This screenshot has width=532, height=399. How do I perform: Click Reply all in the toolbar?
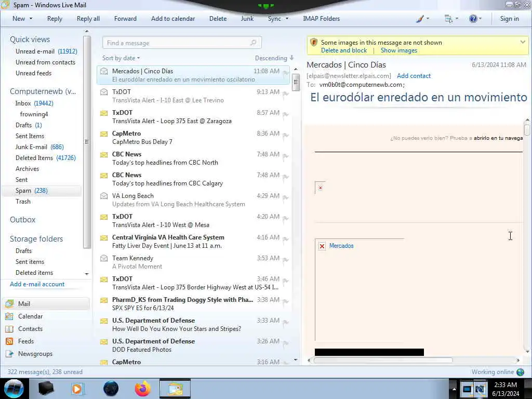click(88, 19)
